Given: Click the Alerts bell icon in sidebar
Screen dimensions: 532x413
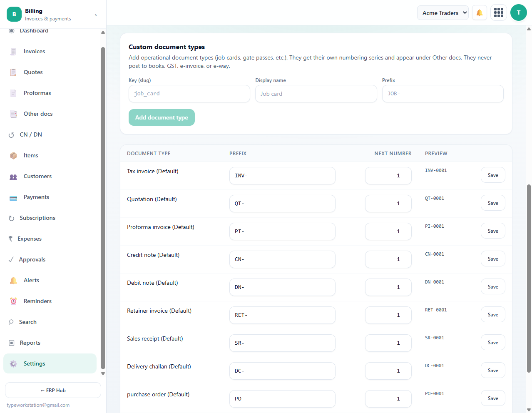Looking at the screenshot, I should (x=13, y=281).
